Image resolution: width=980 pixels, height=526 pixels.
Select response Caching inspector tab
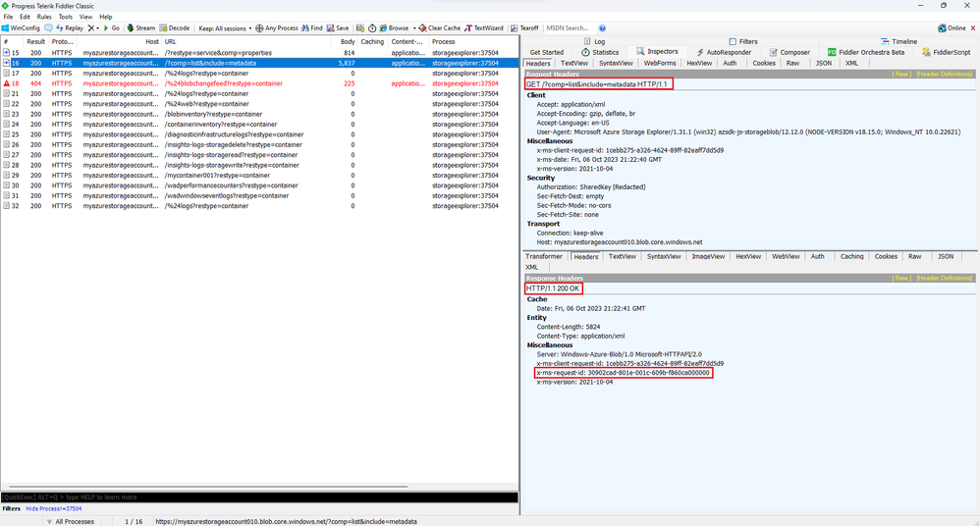click(x=852, y=256)
